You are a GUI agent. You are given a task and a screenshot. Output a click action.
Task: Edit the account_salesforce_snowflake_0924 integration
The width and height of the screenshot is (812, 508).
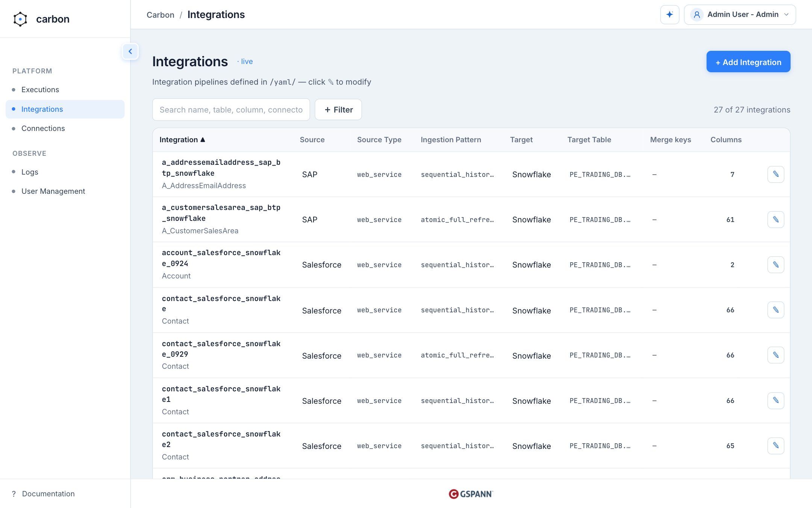click(776, 265)
